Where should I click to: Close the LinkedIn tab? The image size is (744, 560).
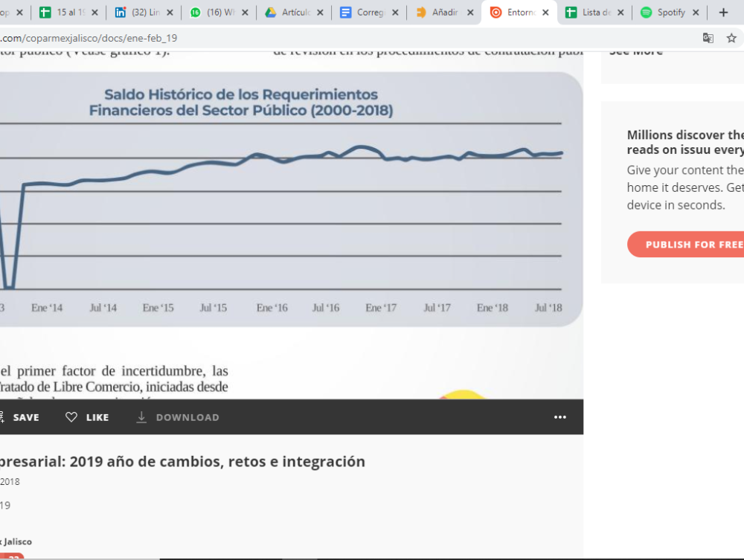170,13
